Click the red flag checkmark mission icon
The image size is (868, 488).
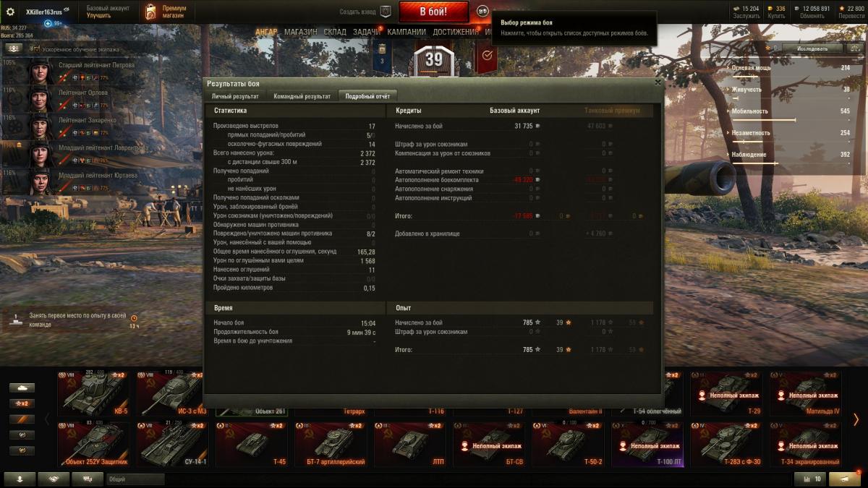coord(487,56)
